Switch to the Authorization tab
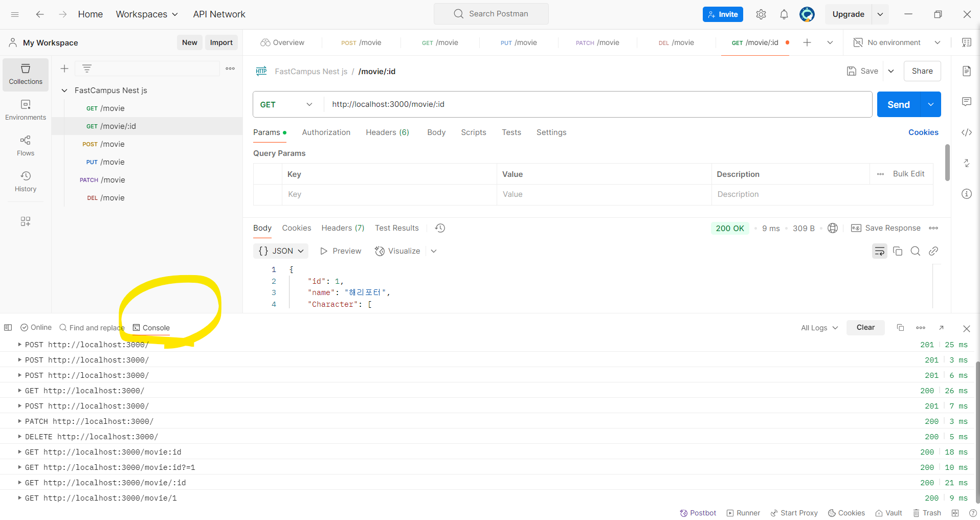Image resolution: width=980 pixels, height=520 pixels. tap(326, 132)
